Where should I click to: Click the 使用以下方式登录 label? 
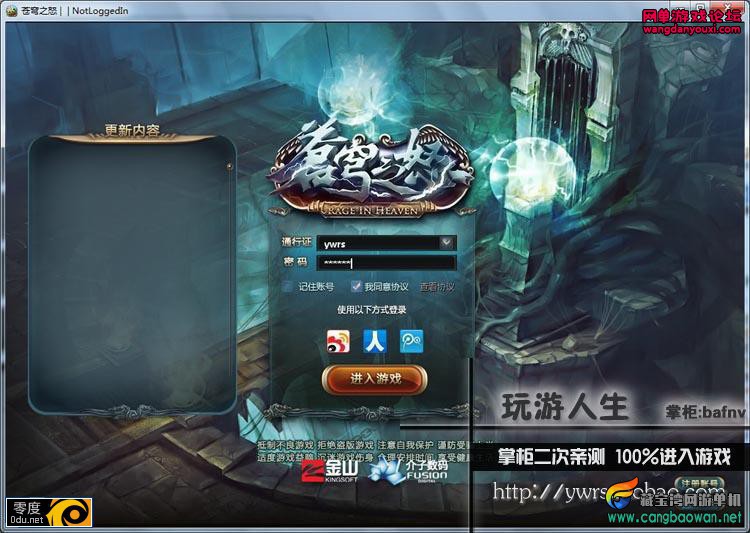pyautogui.click(x=372, y=310)
